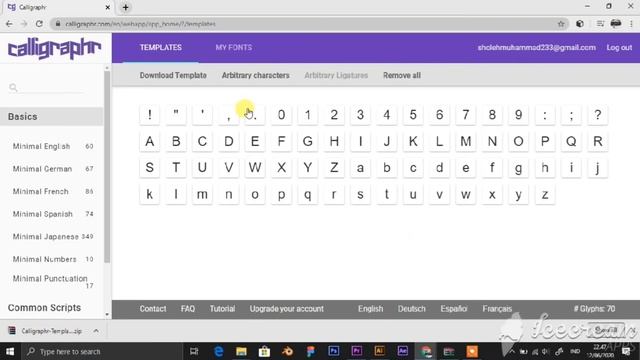Switch to Chrome in taskbar
The height and width of the screenshot is (360, 640).
(x=426, y=351)
